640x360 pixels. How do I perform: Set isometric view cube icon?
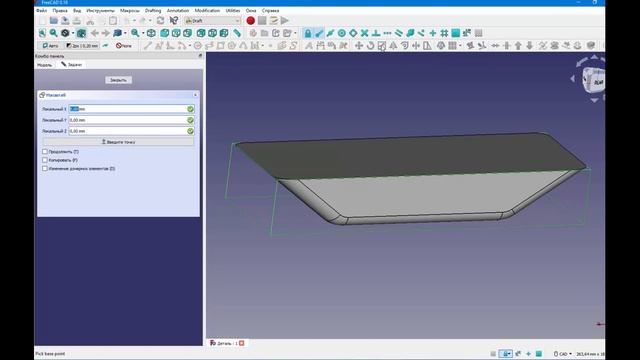click(x=151, y=33)
